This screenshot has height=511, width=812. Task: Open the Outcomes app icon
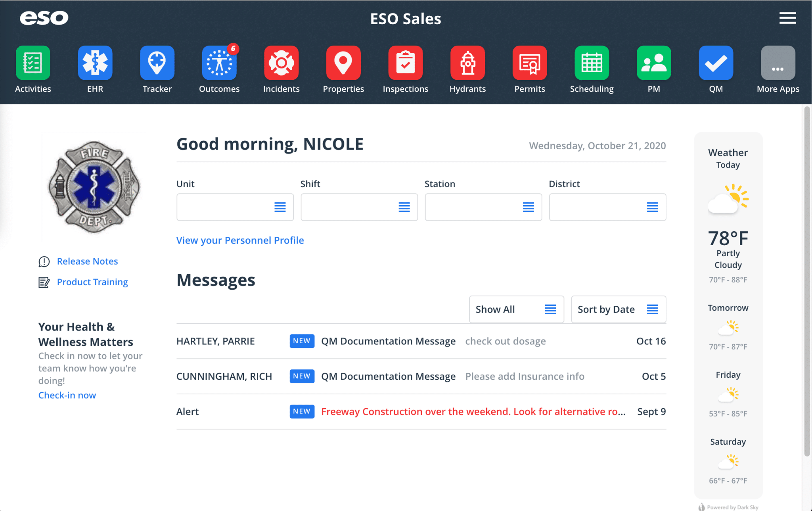point(219,63)
